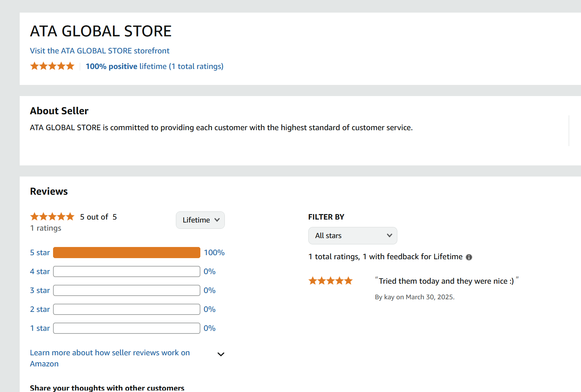Select the 3 star rating link
Screen dimensions: 581x392
pyautogui.click(x=40, y=290)
